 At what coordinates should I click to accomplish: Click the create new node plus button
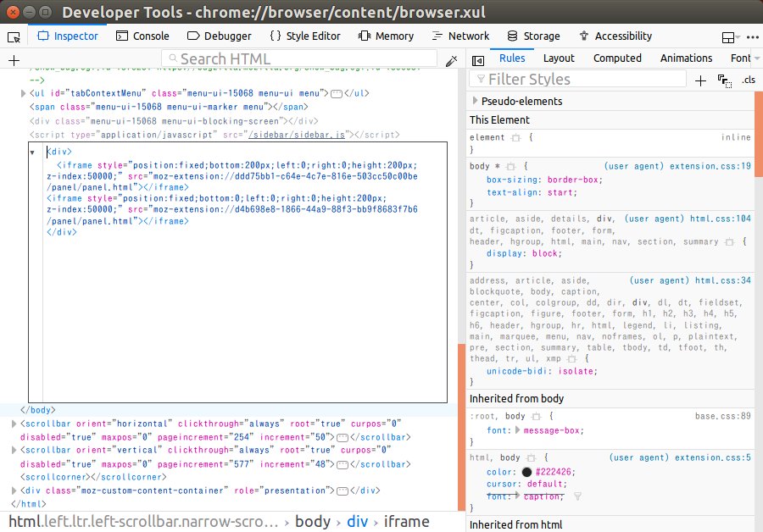pos(14,60)
